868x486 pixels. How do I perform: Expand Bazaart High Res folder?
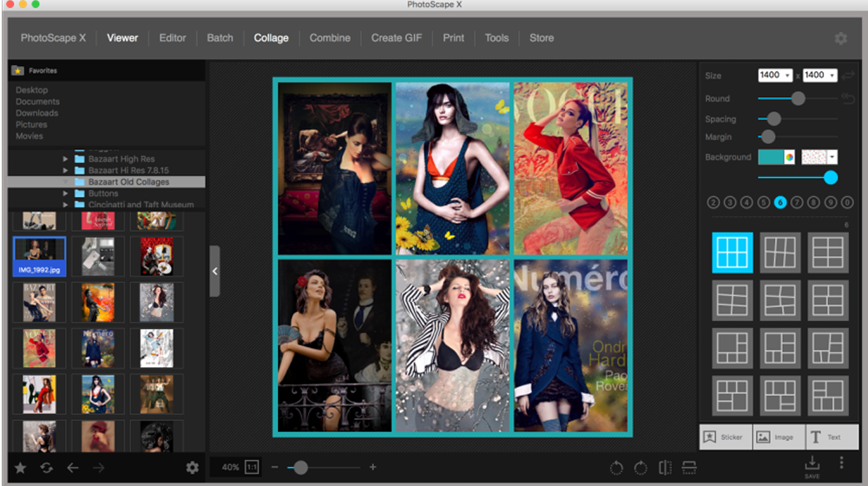(x=65, y=159)
